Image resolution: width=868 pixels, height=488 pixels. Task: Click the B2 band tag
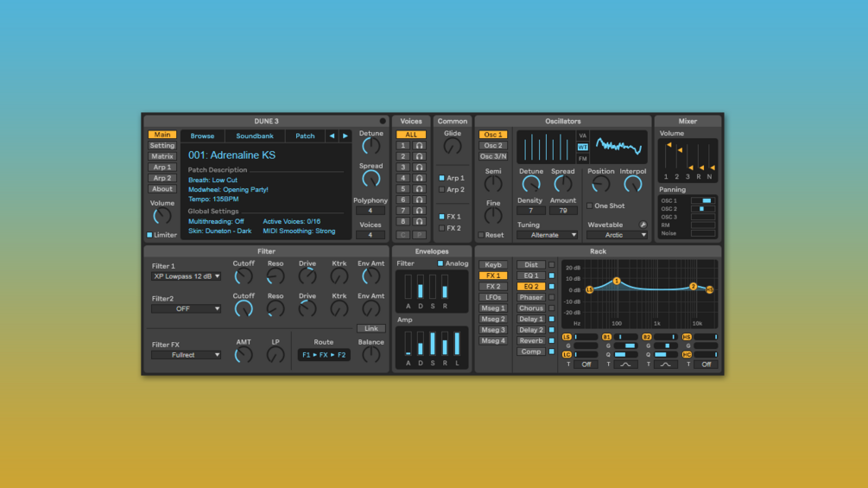pyautogui.click(x=647, y=337)
